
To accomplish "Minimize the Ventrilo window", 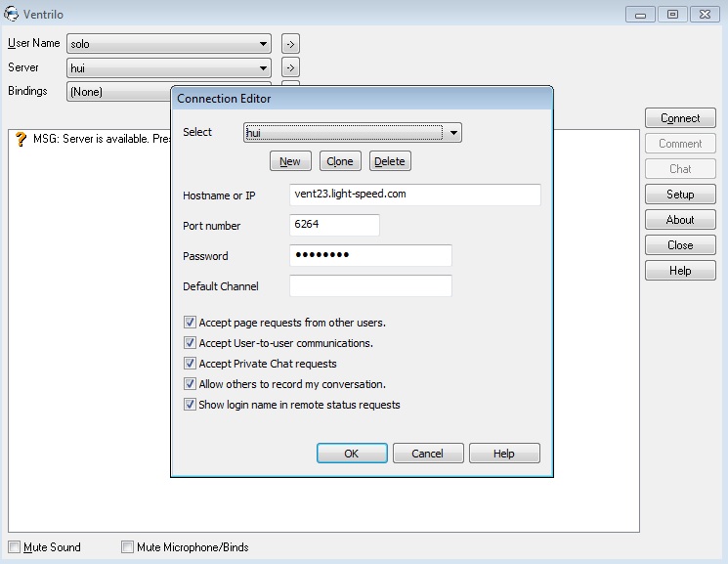I will 640,15.
